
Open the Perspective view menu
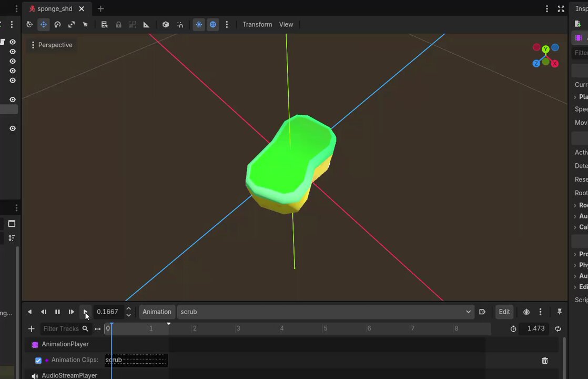52,45
